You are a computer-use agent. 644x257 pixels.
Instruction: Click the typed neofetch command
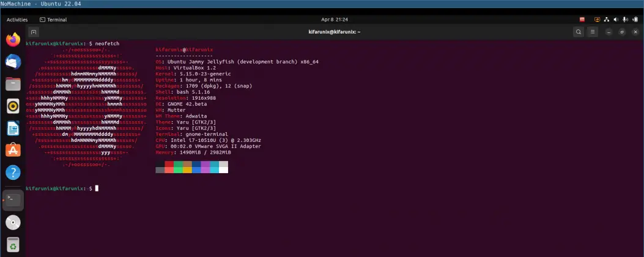click(107, 43)
